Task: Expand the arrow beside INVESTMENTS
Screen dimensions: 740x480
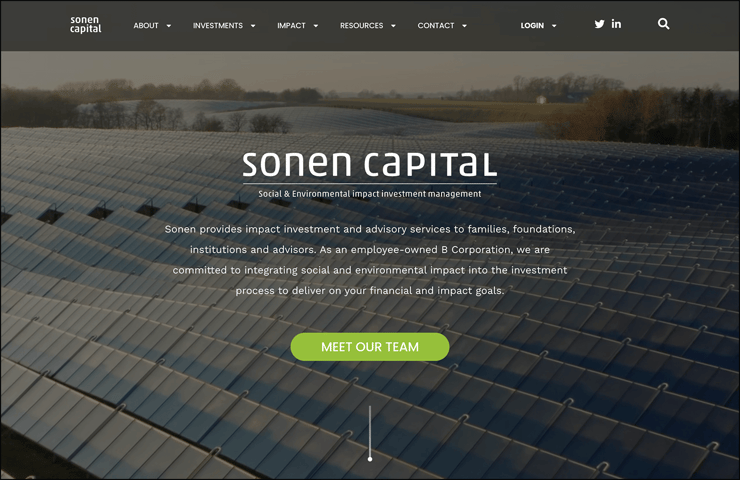Action: tap(253, 26)
